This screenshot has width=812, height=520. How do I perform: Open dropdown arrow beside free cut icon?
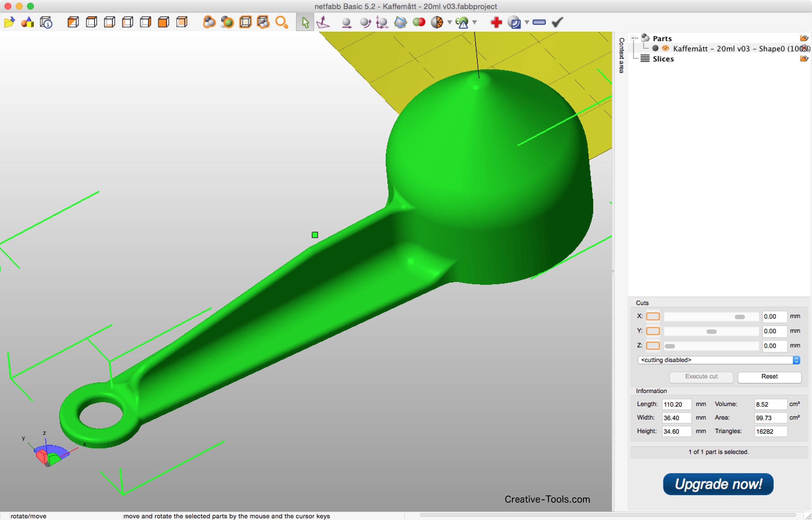[x=449, y=23]
